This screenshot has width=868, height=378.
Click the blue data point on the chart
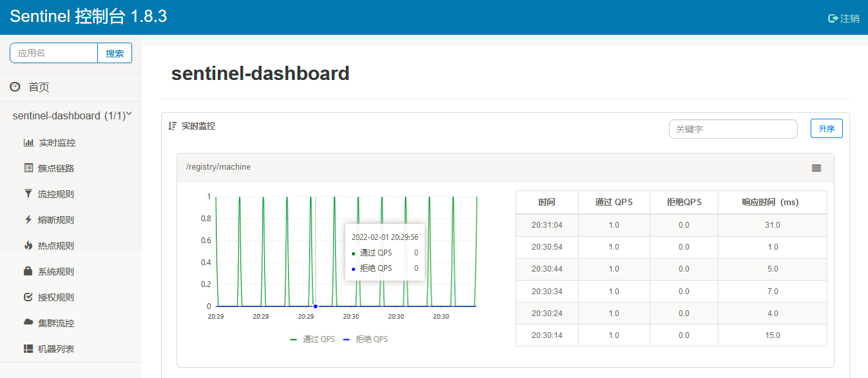click(315, 306)
